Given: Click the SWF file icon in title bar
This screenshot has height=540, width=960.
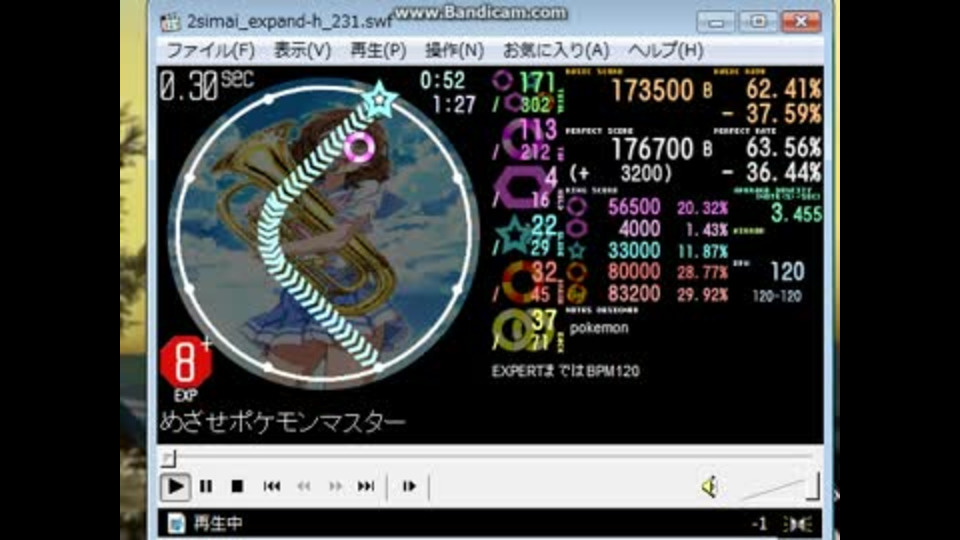Looking at the screenshot, I should click(x=170, y=22).
